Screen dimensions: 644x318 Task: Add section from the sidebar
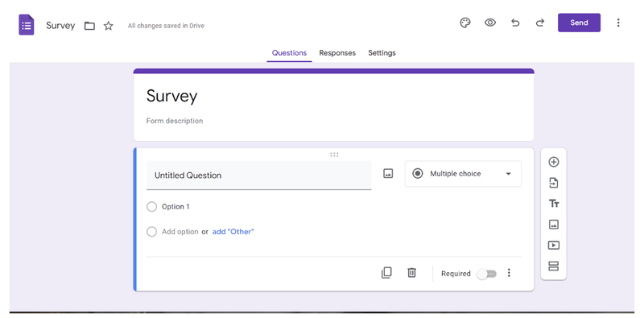[554, 266]
